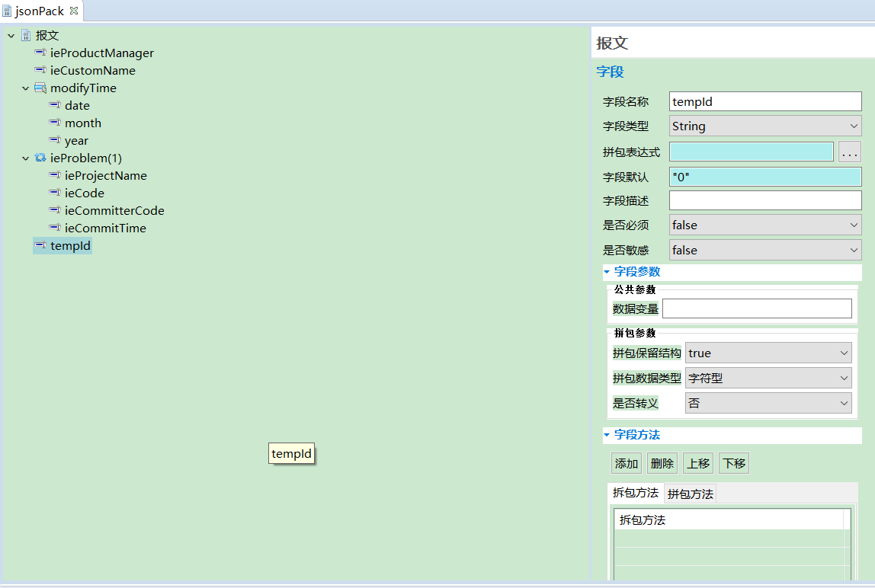Select the 拆包方法 tab

(x=636, y=493)
